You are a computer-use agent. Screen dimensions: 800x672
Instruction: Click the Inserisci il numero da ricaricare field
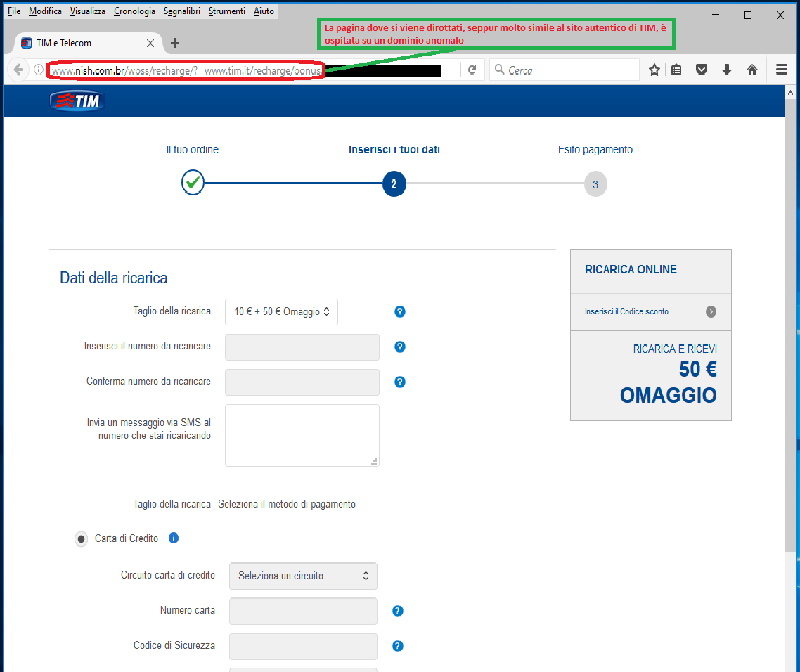coord(302,347)
